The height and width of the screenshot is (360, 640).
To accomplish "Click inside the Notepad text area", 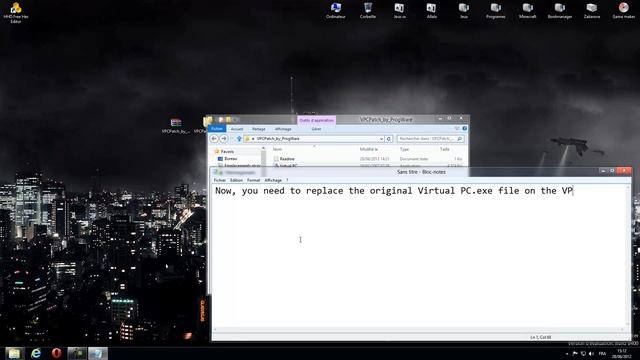I will click(x=420, y=255).
